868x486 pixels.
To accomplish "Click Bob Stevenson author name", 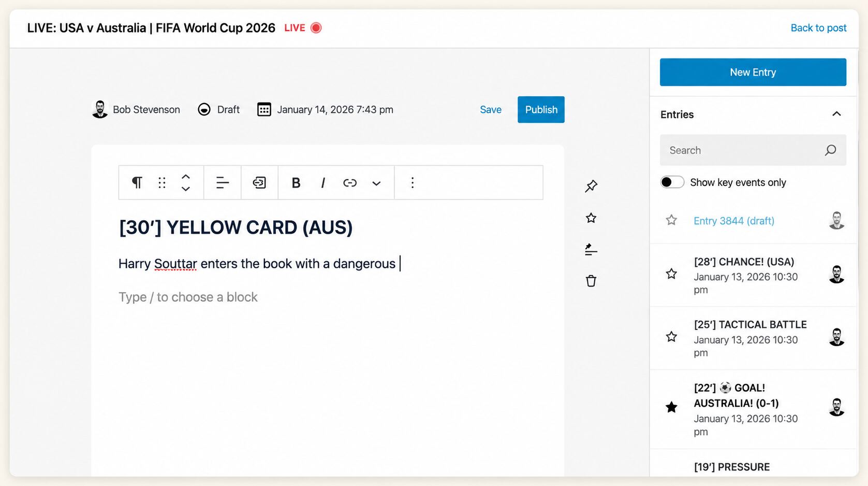I will 146,109.
